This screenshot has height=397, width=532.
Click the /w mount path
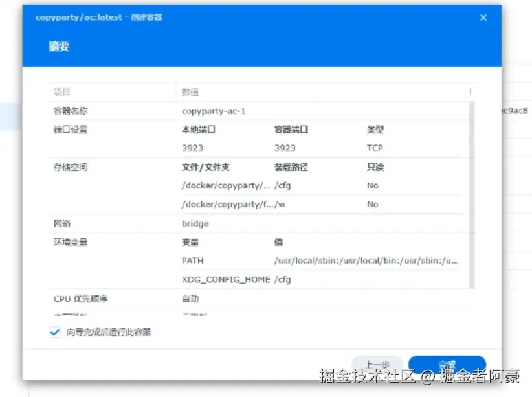tap(280, 204)
